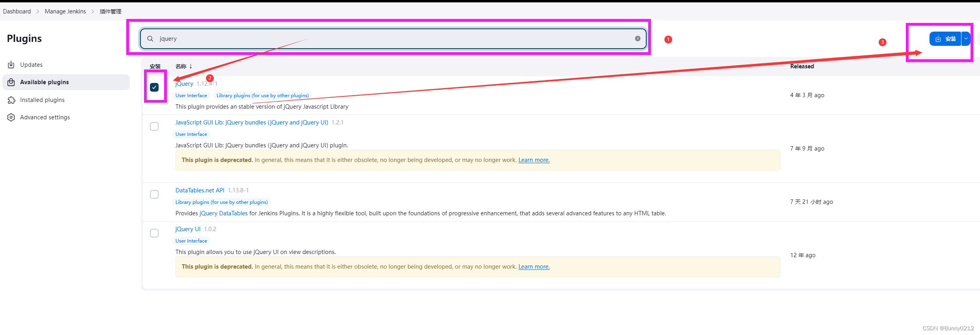
Task: Clear the jquery search text
Action: tap(638, 39)
